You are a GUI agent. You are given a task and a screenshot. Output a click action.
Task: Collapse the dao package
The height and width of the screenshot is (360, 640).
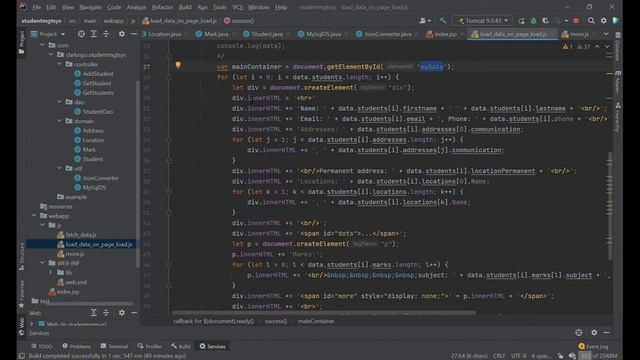tap(60, 102)
